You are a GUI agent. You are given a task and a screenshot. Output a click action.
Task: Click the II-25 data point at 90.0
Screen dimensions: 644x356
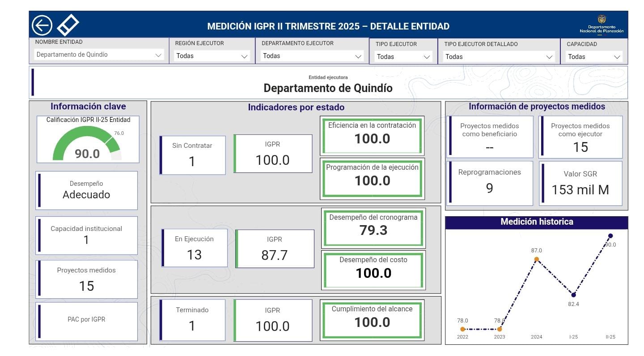coord(610,236)
